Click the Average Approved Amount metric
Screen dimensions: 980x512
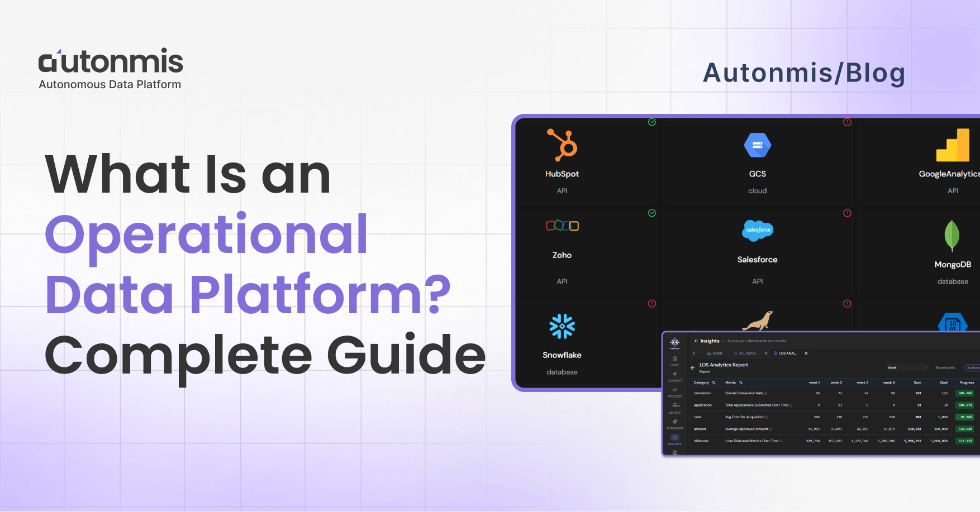(746, 429)
